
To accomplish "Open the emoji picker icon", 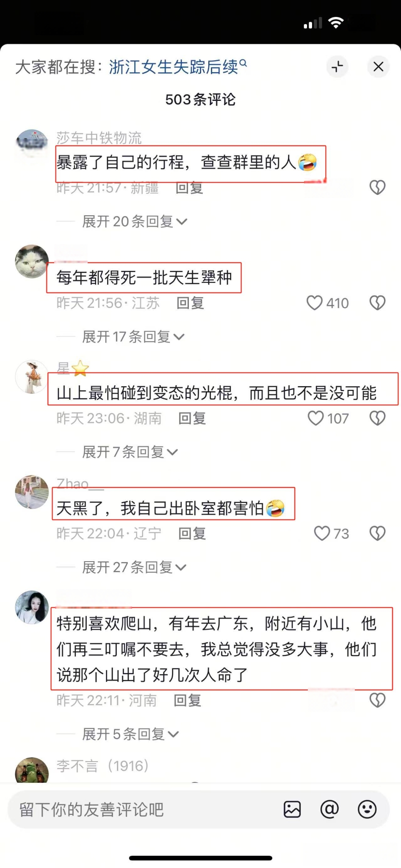I will point(367,810).
